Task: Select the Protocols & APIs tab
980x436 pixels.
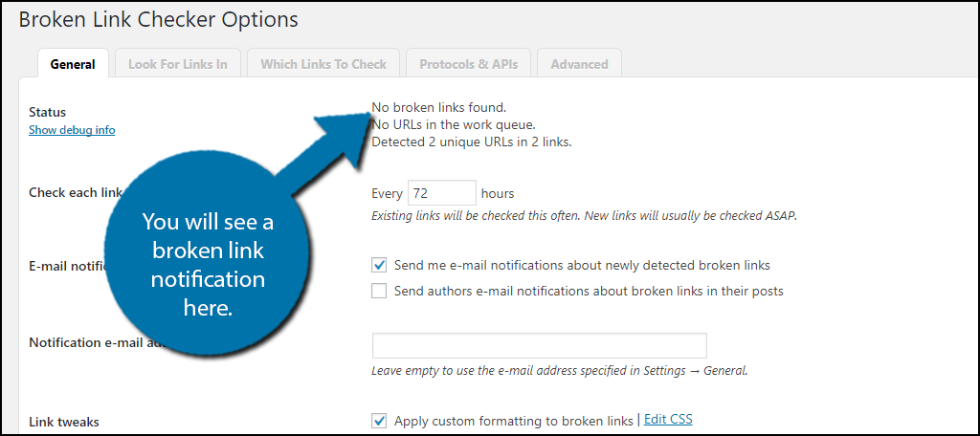Action: [468, 64]
